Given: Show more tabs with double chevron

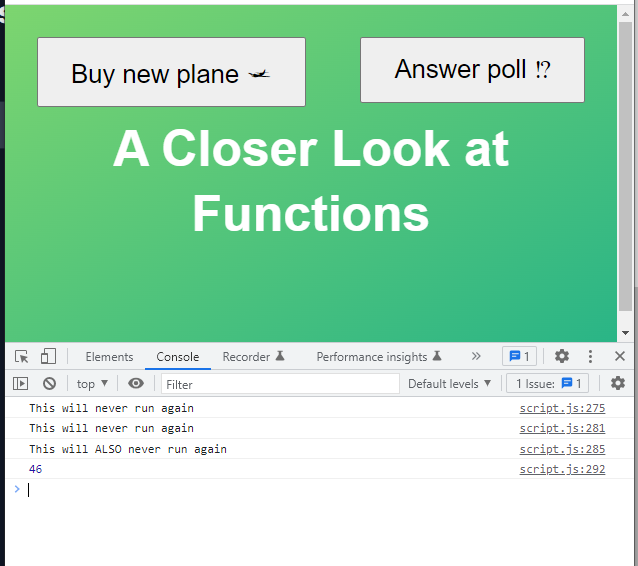Looking at the screenshot, I should tap(476, 356).
